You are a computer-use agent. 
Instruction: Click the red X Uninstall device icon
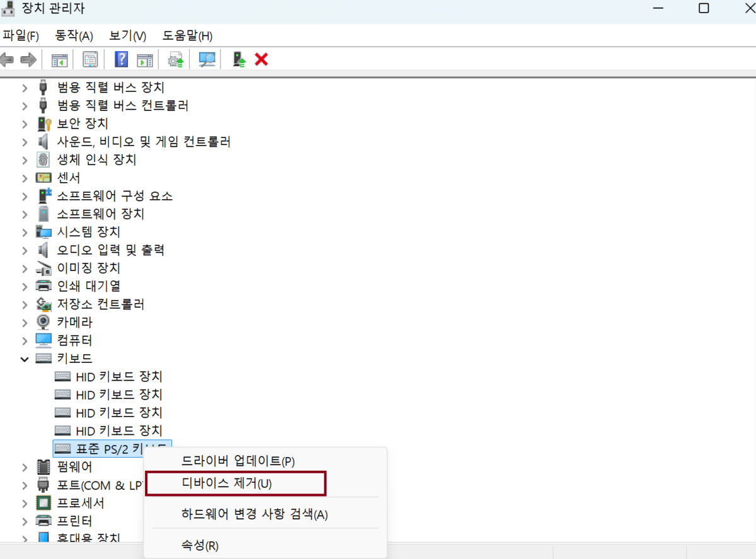coord(261,59)
